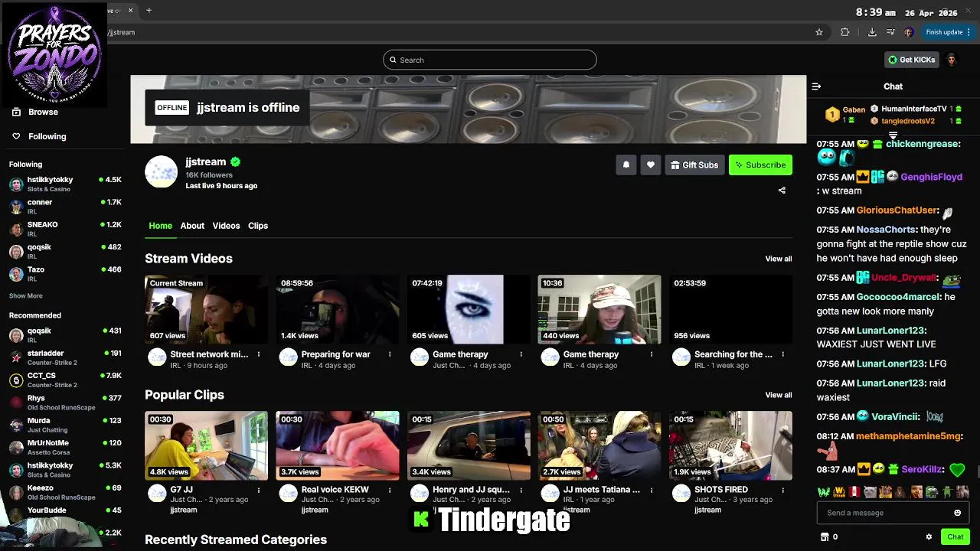Viewport: 980px width, 551px height.
Task: Click the search magnifier icon
Action: coord(393,60)
